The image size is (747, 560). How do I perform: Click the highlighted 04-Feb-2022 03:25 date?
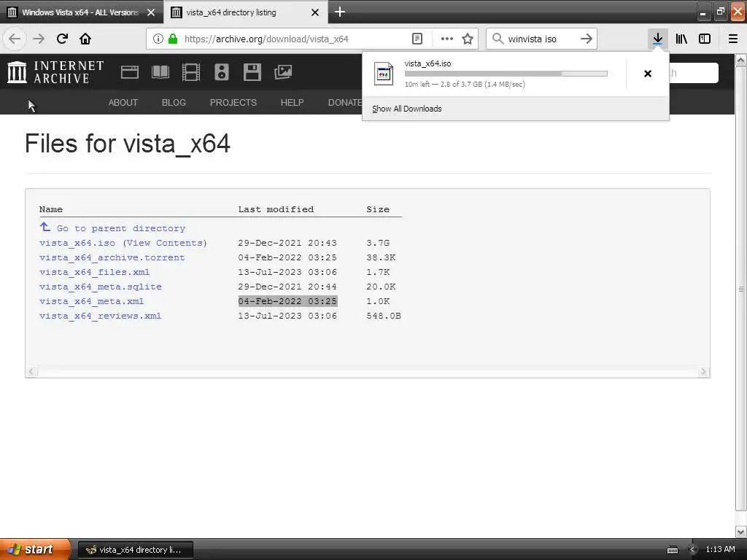tap(287, 301)
